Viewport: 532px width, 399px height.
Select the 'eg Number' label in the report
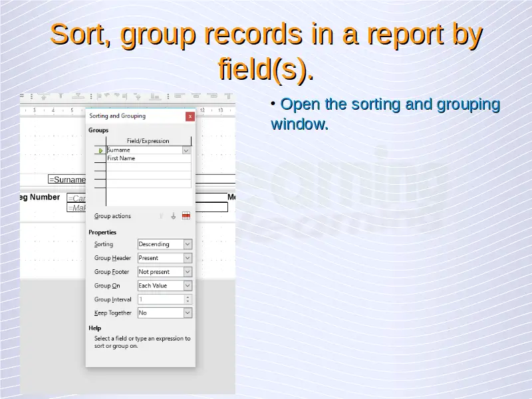click(x=40, y=197)
